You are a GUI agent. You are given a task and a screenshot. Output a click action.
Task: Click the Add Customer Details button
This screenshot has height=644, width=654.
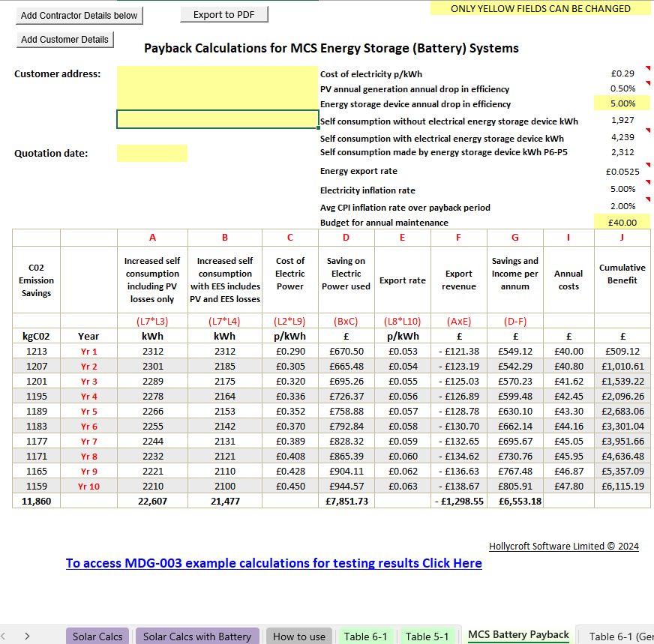coord(64,40)
